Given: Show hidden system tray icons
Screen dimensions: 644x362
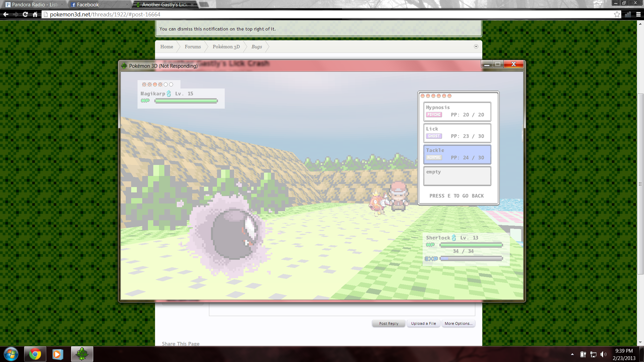Looking at the screenshot, I should (x=572, y=354).
